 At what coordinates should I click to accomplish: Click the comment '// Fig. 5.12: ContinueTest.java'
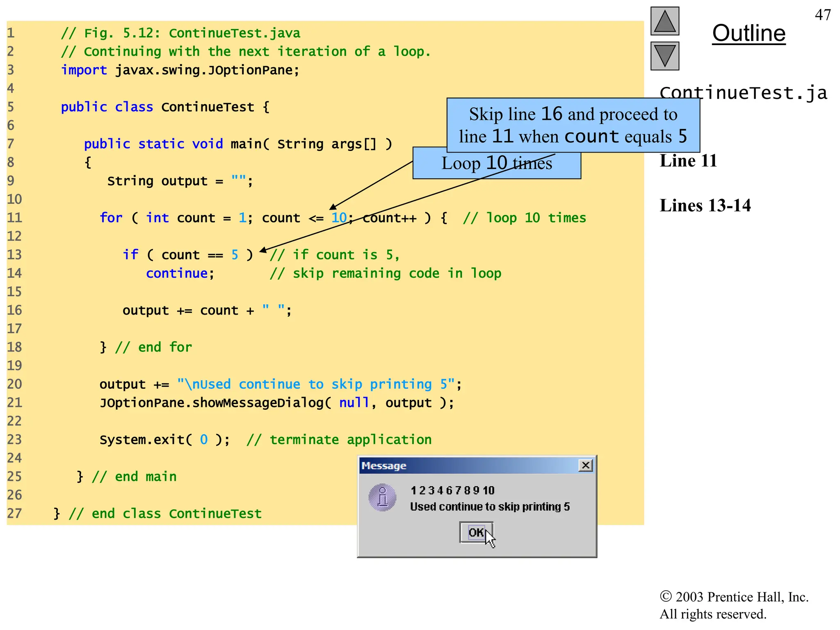coord(180,33)
